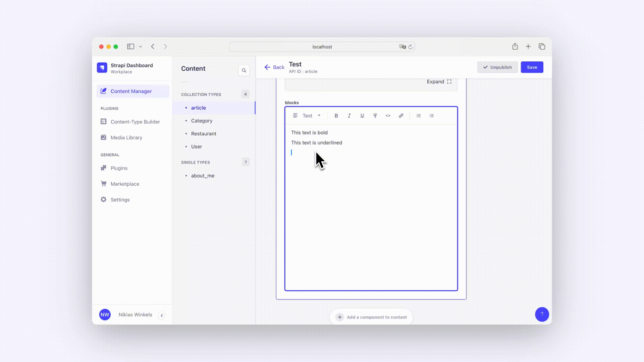Open Content Manager in sidebar
The width and height of the screenshot is (644, 362).
tap(133, 91)
